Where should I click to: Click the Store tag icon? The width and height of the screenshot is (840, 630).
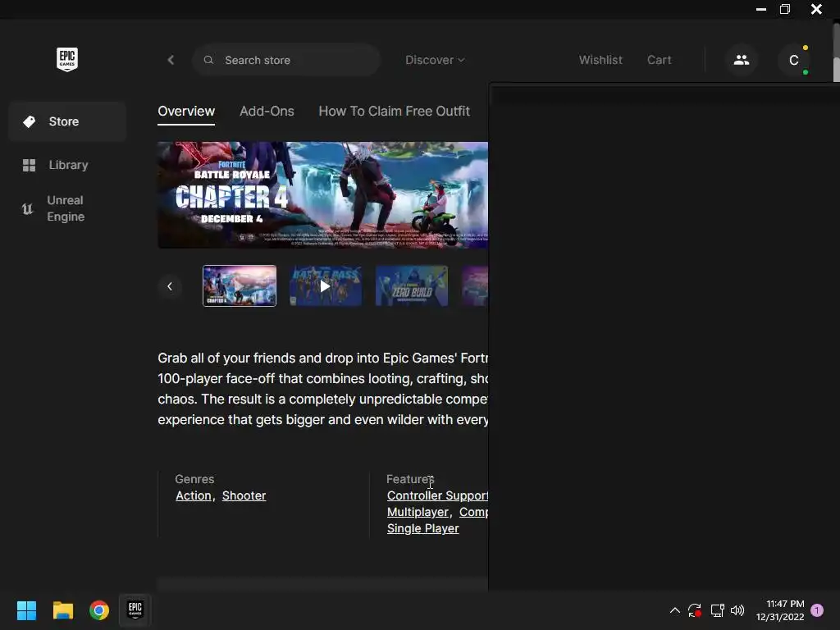(29, 121)
